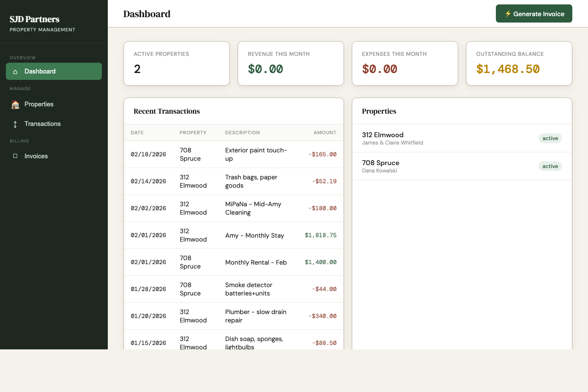Viewport: 588px width, 392px height.
Task: Click the up-down arrows icon beside Transactions
Action: tap(16, 123)
